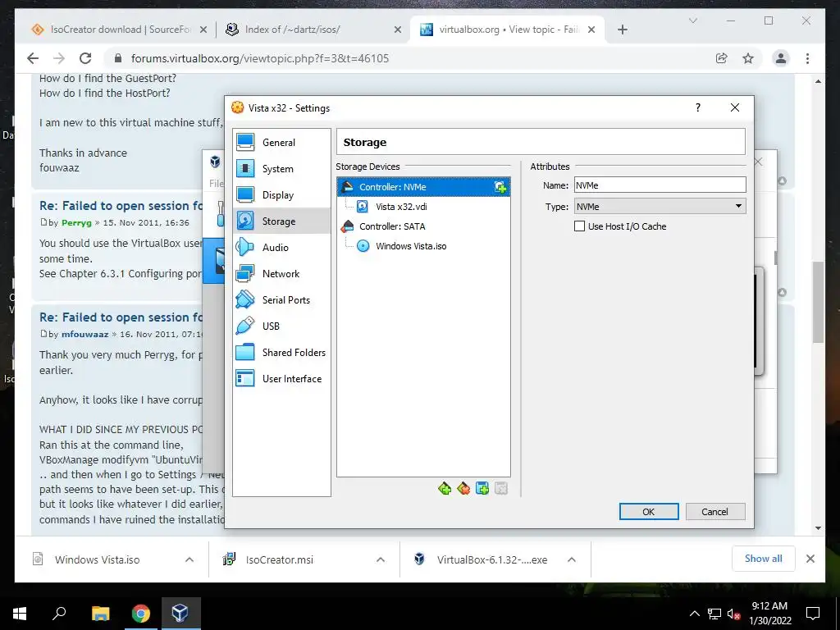Click the add attachment icon below device list
Screen dimensions: 840x630
(482, 489)
